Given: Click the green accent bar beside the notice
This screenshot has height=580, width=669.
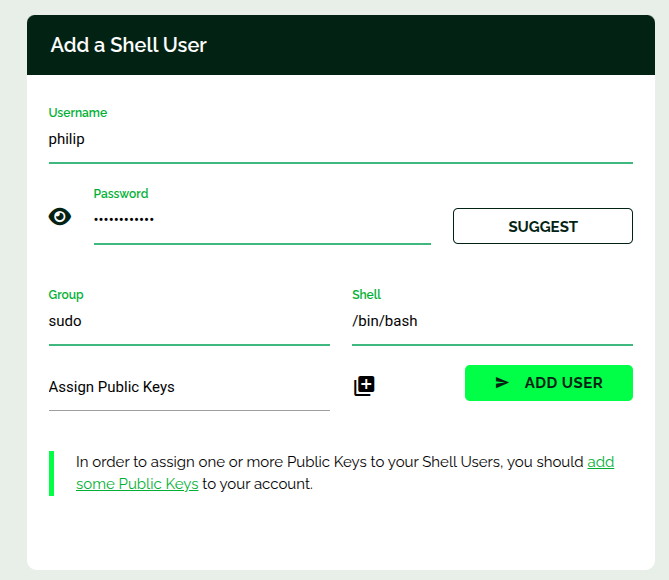Looking at the screenshot, I should pos(51,473).
